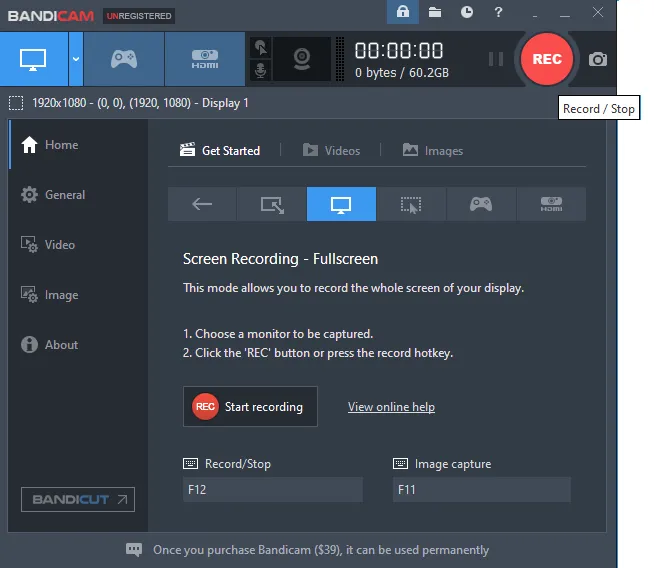Toggle the mouse cursor effect icon
654x568 pixels.
(x=261, y=48)
